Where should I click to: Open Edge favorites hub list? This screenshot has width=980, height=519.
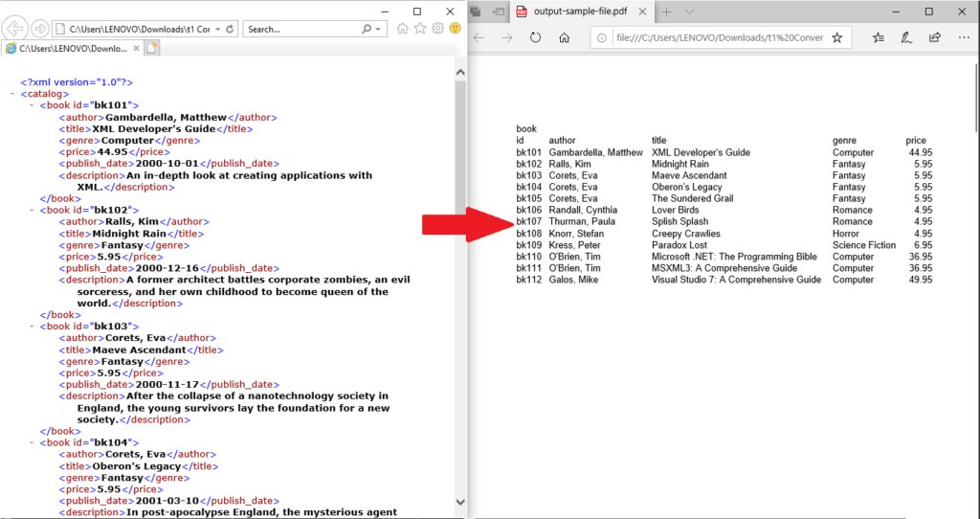click(x=879, y=38)
